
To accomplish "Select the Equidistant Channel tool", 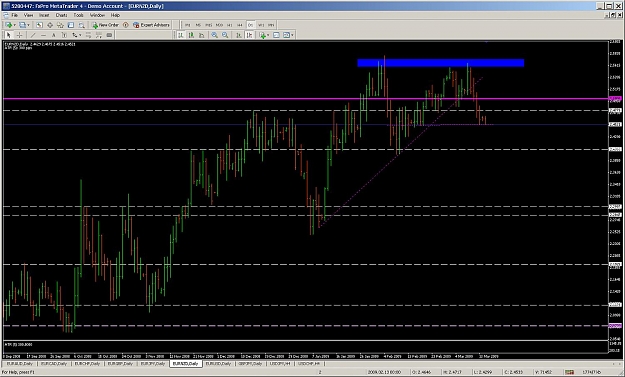I will tap(88, 35).
